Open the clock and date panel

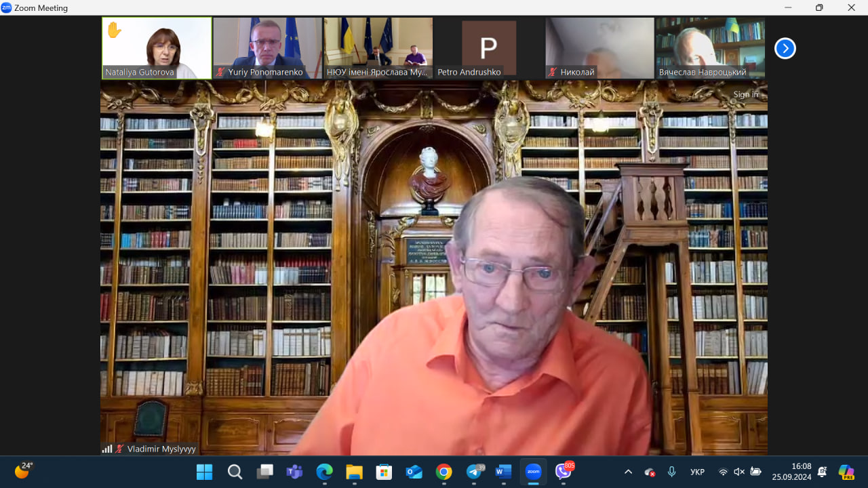pyautogui.click(x=791, y=472)
